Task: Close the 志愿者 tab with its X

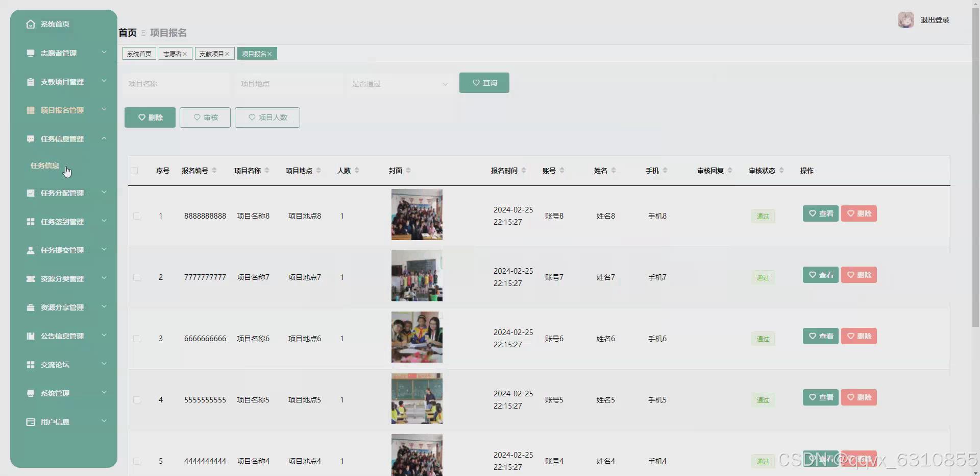Action: point(185,54)
